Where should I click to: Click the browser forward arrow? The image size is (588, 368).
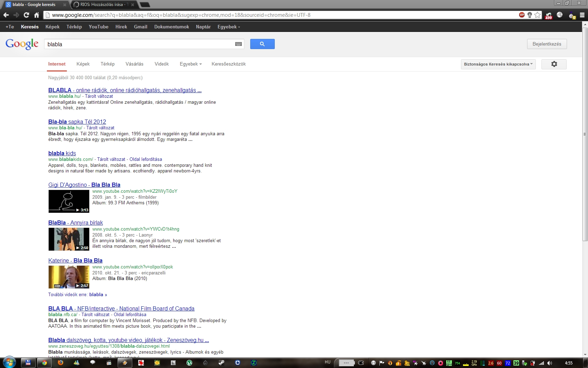pos(16,15)
